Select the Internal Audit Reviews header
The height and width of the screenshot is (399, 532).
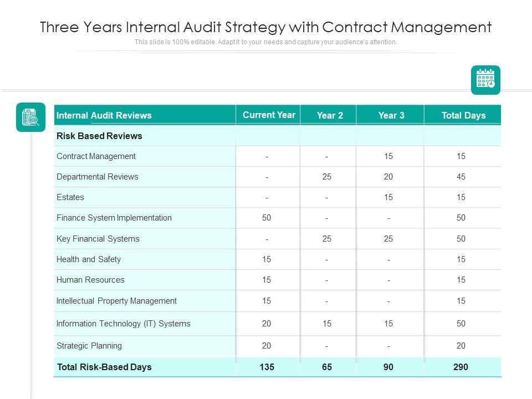(104, 115)
